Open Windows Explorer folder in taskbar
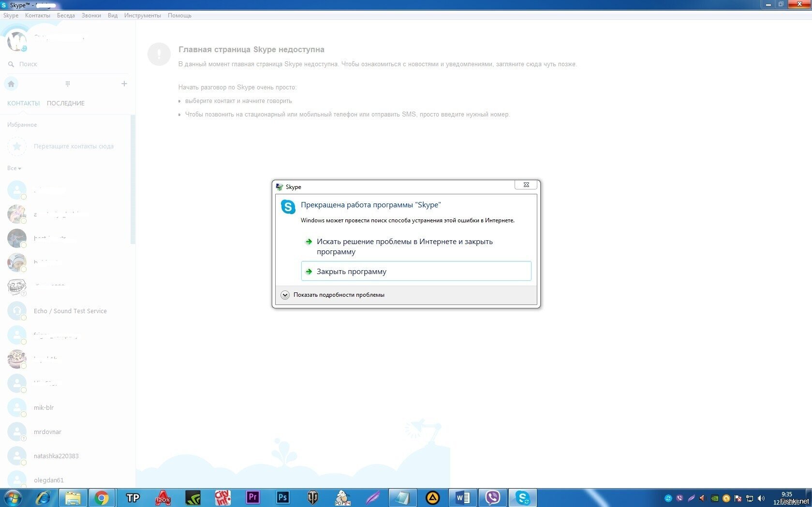Screen dimensions: 812x507 73,497
